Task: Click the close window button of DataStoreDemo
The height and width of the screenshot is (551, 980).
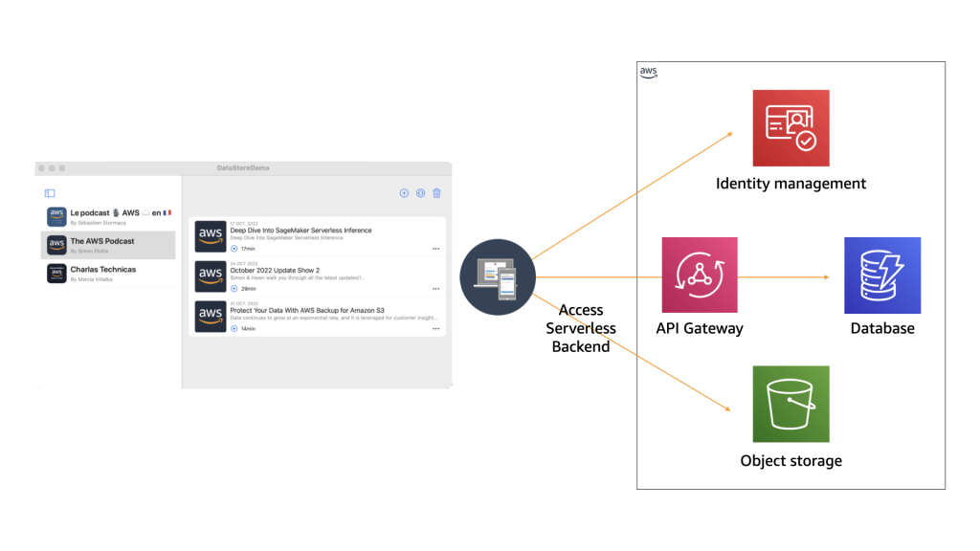Action: [41, 168]
